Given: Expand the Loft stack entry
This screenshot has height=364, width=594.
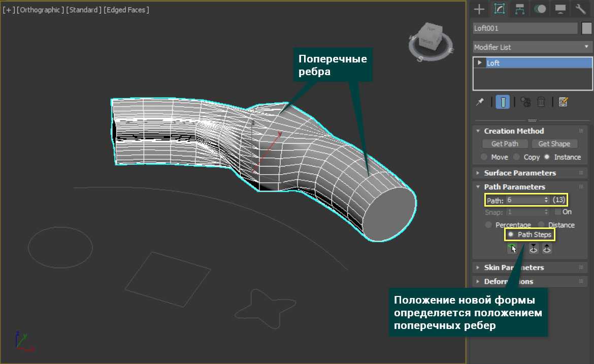Looking at the screenshot, I should (479, 63).
